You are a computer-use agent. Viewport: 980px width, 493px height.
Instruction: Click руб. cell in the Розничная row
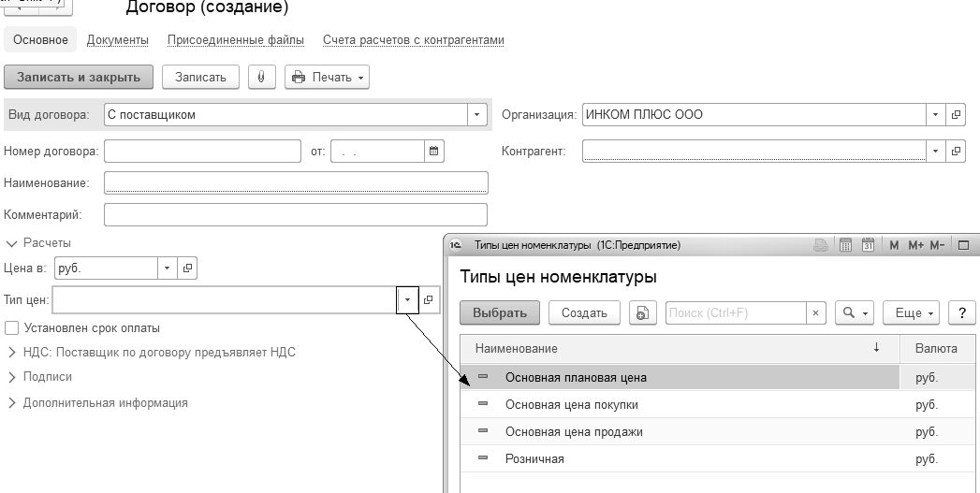[927, 458]
